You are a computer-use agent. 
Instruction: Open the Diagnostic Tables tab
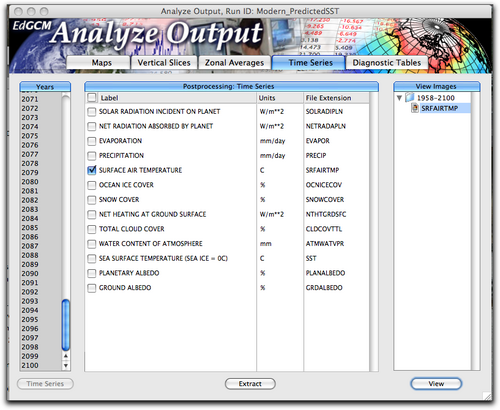pyautogui.click(x=387, y=63)
